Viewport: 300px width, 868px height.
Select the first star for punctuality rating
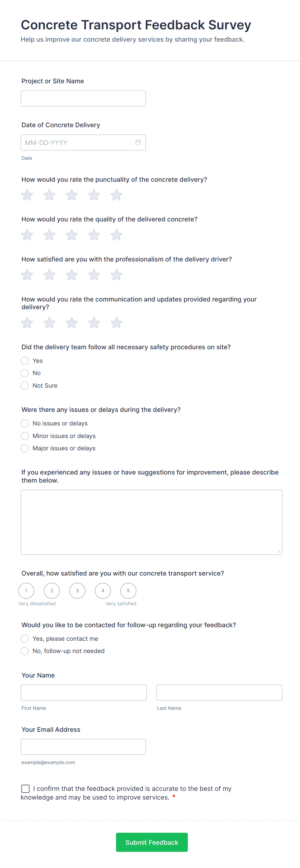(27, 195)
